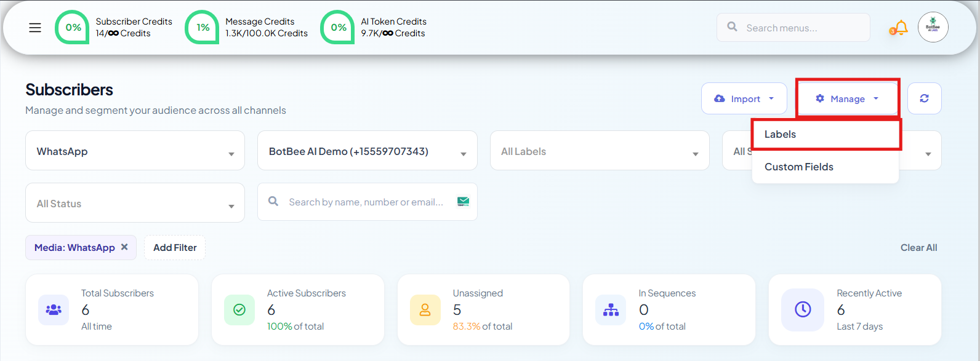
Task: Click the Total Subscribers people icon
Action: coord(54,310)
